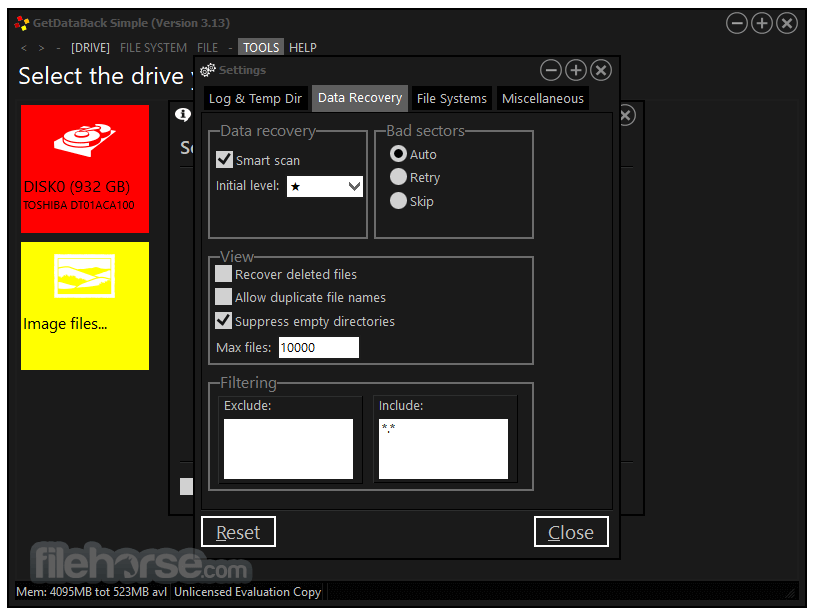The height and width of the screenshot is (614, 814).
Task: Click the Unlicensed Evaluation Copy status text
Action: (248, 592)
